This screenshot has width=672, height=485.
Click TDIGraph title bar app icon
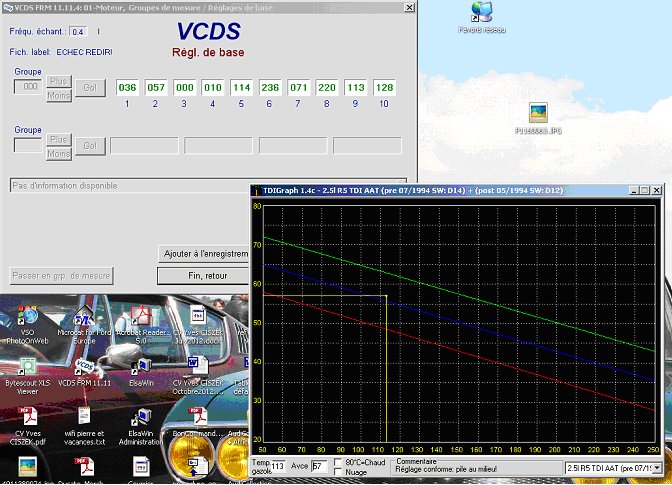point(257,191)
